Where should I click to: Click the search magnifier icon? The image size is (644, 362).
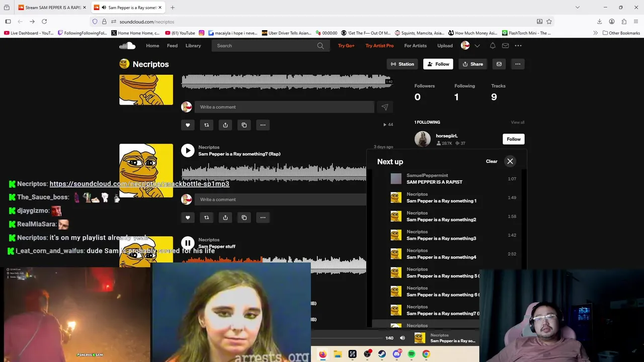pos(320,46)
